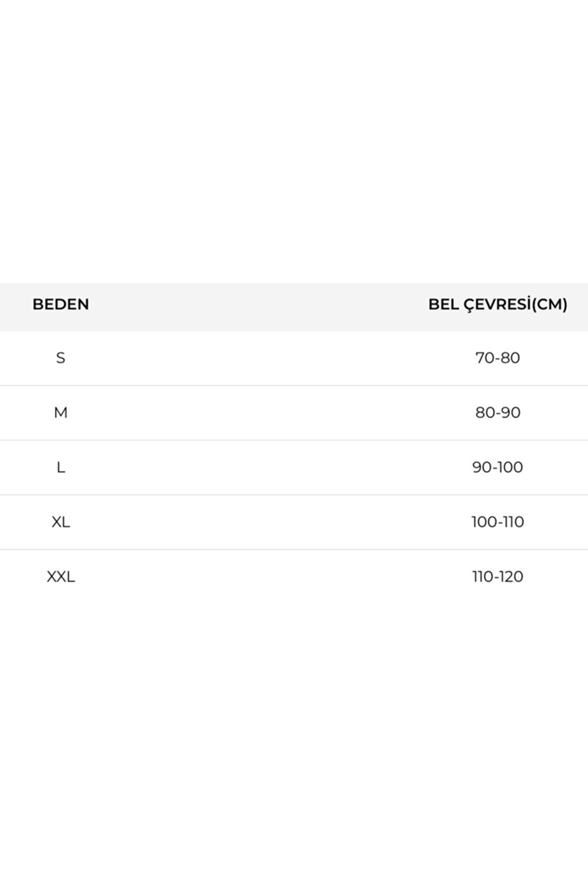The image size is (588, 882).
Task: Click the divider line between M and L rows
Action: pyautogui.click(x=294, y=440)
